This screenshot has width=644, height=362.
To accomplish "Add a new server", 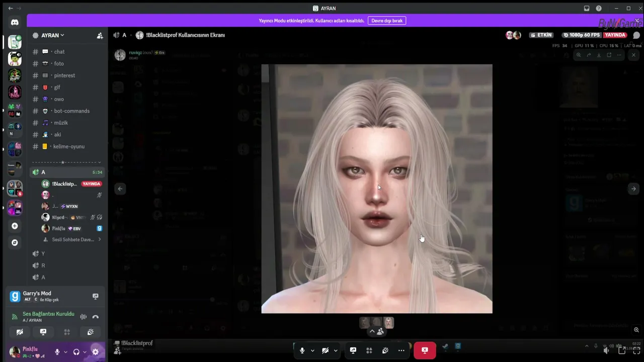I will point(15,226).
